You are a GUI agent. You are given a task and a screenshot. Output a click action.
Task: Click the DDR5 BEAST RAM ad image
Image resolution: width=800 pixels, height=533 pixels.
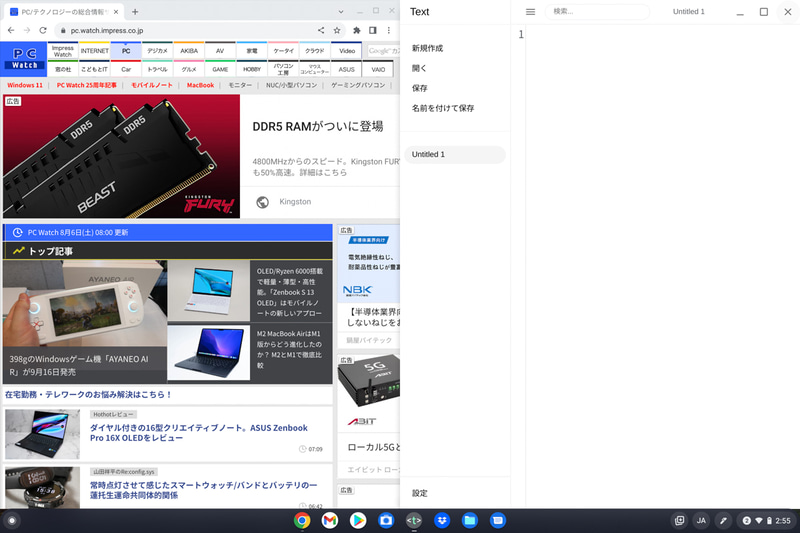click(121, 156)
